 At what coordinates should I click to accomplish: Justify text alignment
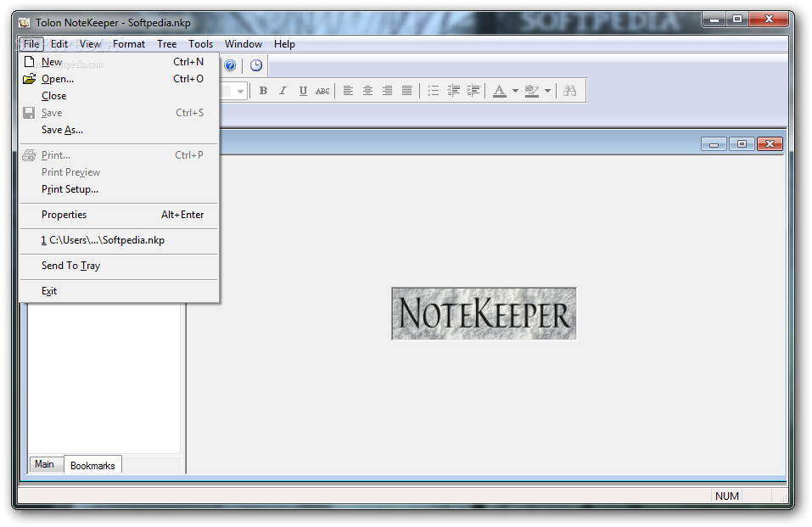pyautogui.click(x=407, y=91)
